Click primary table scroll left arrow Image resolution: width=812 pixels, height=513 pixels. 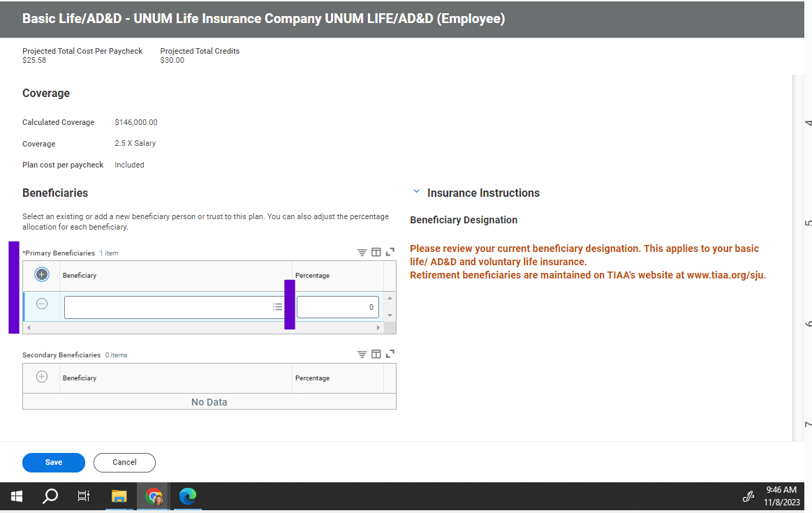pos(29,327)
